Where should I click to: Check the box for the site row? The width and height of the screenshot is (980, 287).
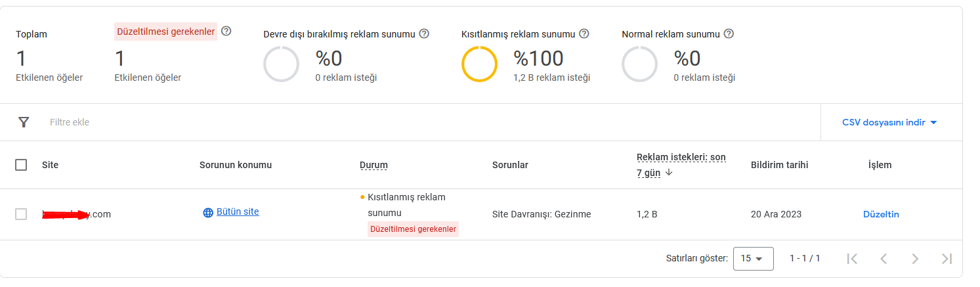(21, 214)
